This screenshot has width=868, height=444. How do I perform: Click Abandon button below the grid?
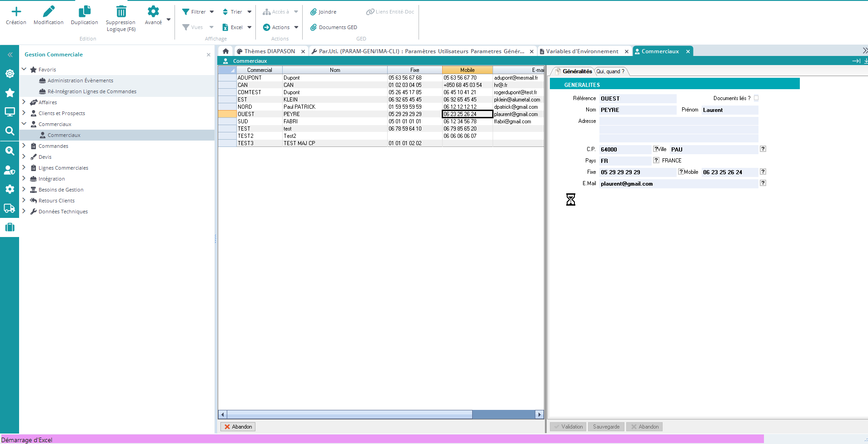pos(238,427)
